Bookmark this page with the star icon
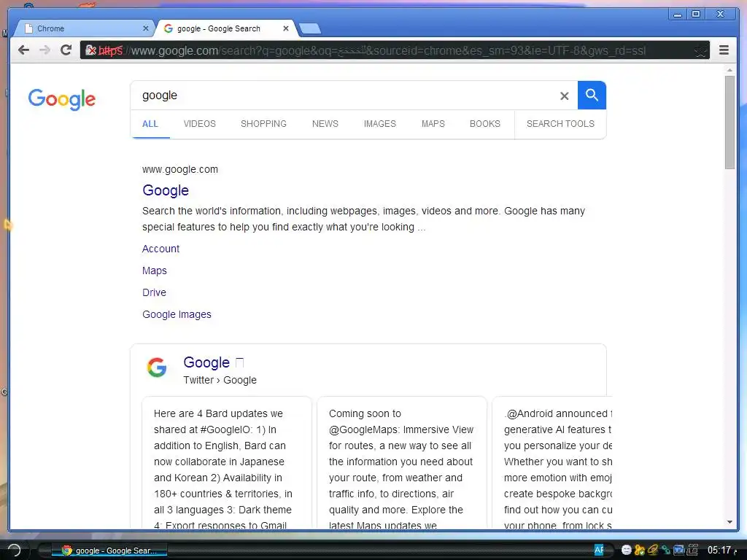Image resolution: width=747 pixels, height=560 pixels. click(x=700, y=50)
